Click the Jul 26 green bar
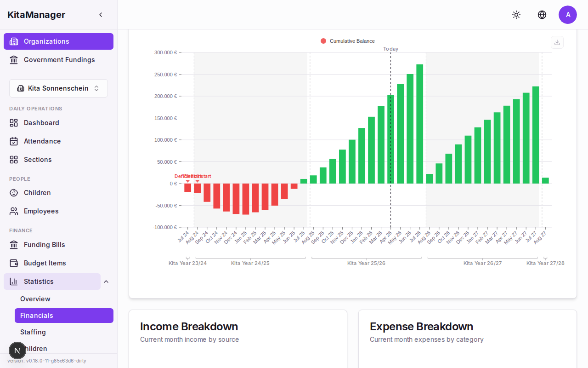 click(419, 124)
